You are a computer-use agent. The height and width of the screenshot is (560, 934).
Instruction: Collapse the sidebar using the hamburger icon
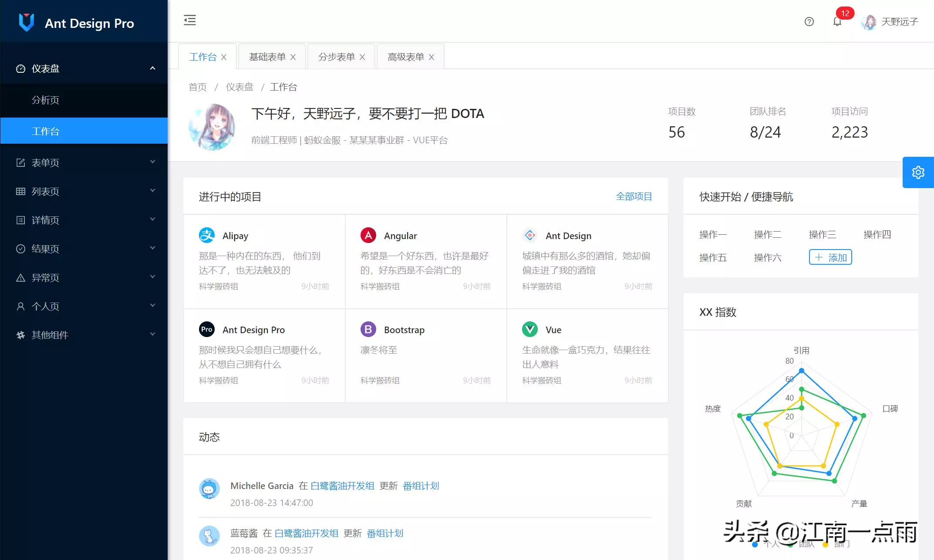[189, 20]
